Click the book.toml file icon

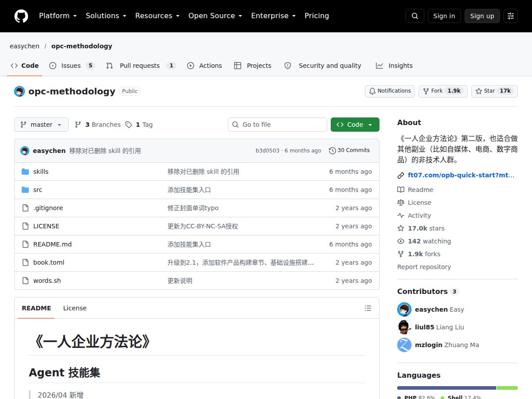click(x=25, y=262)
